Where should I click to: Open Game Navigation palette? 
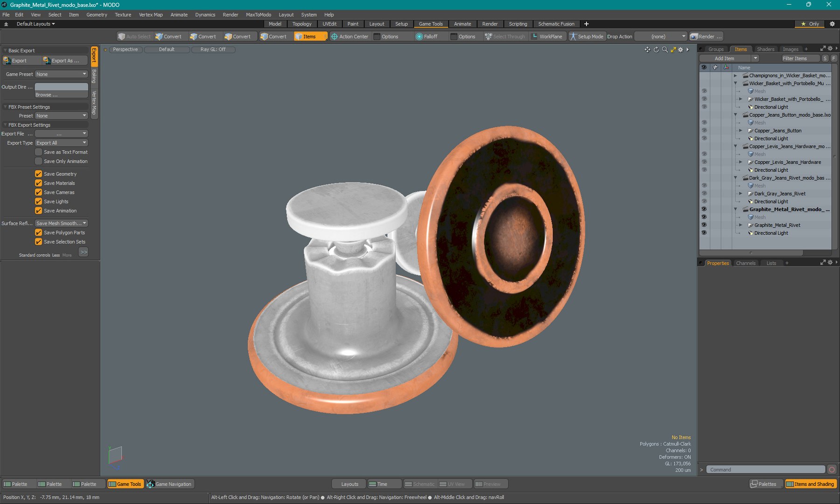pos(170,484)
